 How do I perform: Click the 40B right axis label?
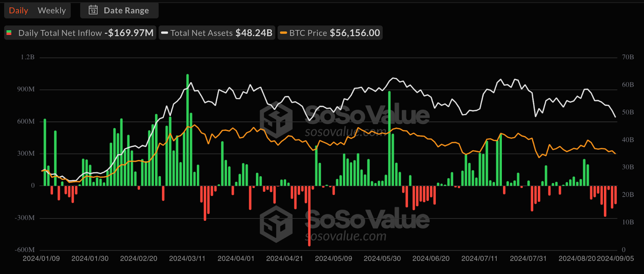pyautogui.click(x=628, y=140)
